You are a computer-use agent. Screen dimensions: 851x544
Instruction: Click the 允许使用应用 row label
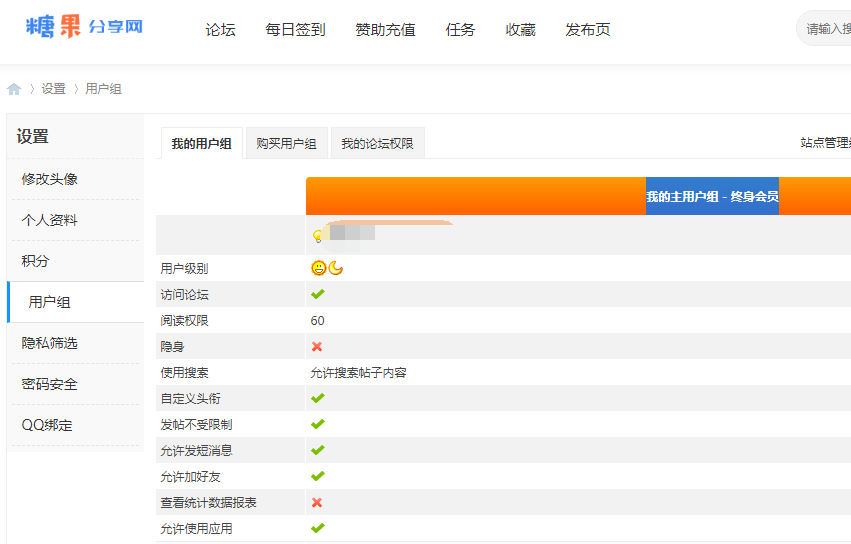pos(196,529)
